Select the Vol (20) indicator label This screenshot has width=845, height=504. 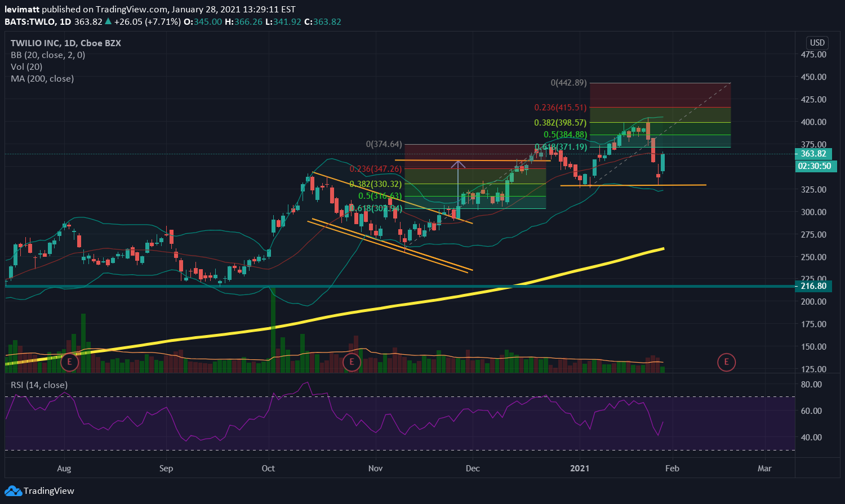(x=26, y=67)
